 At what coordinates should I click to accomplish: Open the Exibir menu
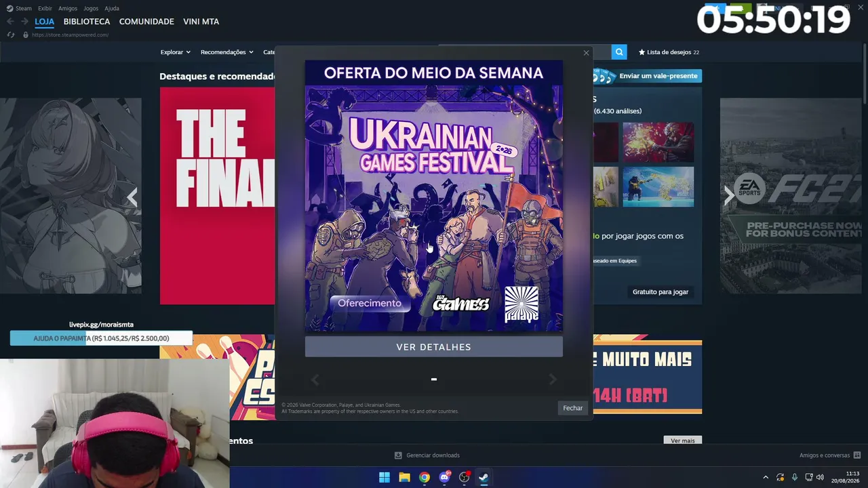click(x=45, y=8)
